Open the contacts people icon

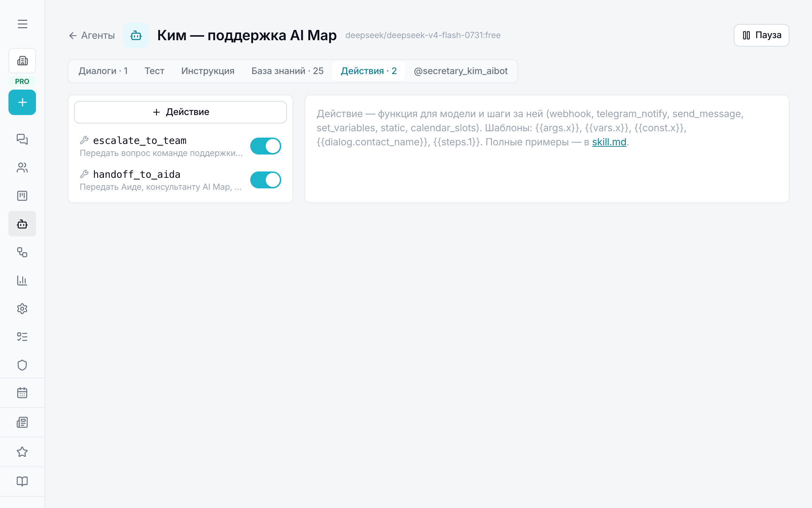click(22, 168)
